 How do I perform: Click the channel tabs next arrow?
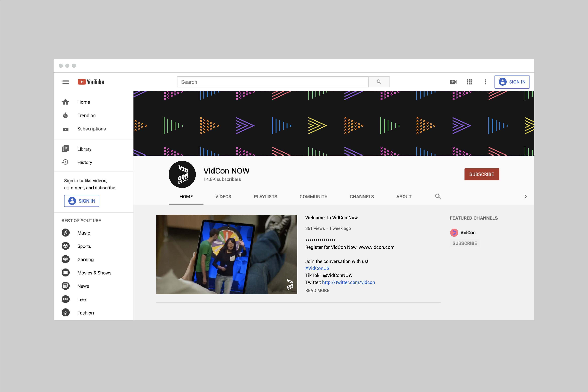tap(526, 197)
